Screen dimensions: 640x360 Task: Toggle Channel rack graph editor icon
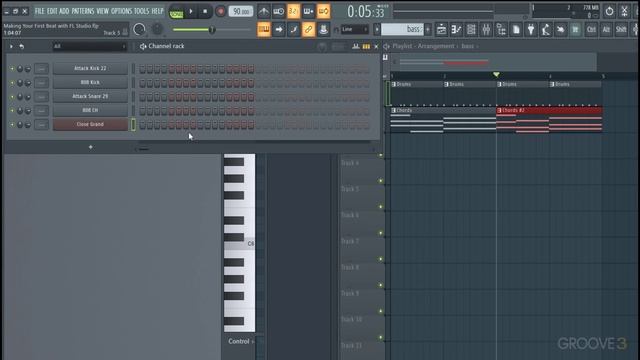356,47
